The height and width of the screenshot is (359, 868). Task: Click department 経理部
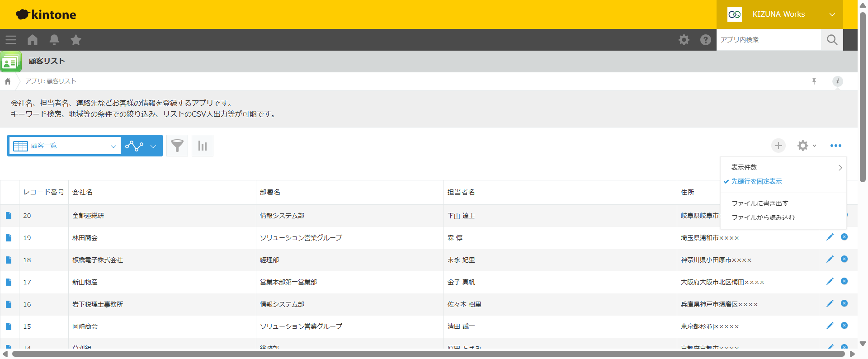point(269,260)
